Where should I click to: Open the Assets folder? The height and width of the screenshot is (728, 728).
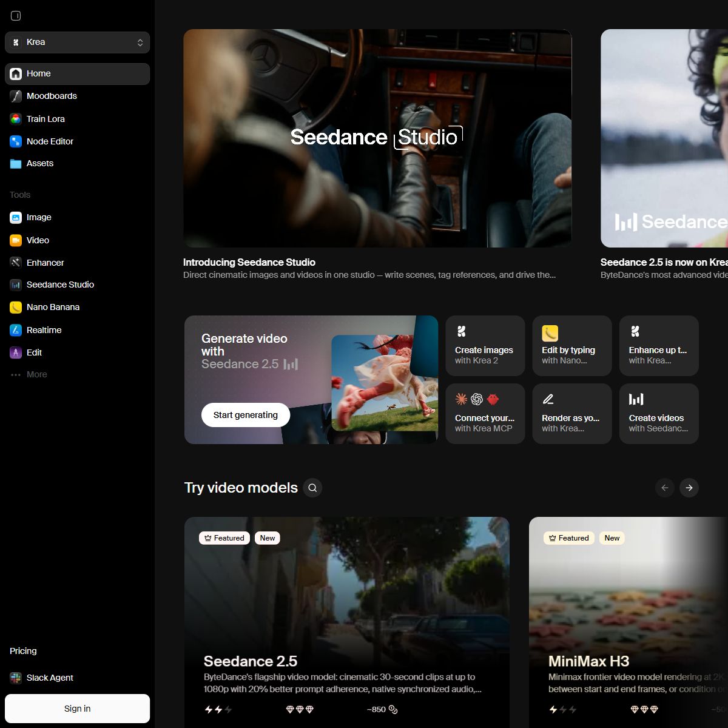click(77, 164)
